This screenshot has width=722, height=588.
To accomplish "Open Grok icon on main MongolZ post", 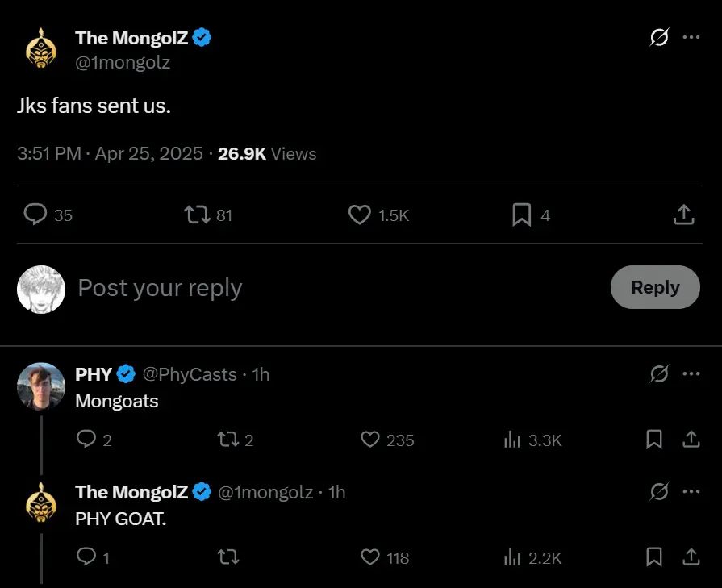I will (x=659, y=37).
